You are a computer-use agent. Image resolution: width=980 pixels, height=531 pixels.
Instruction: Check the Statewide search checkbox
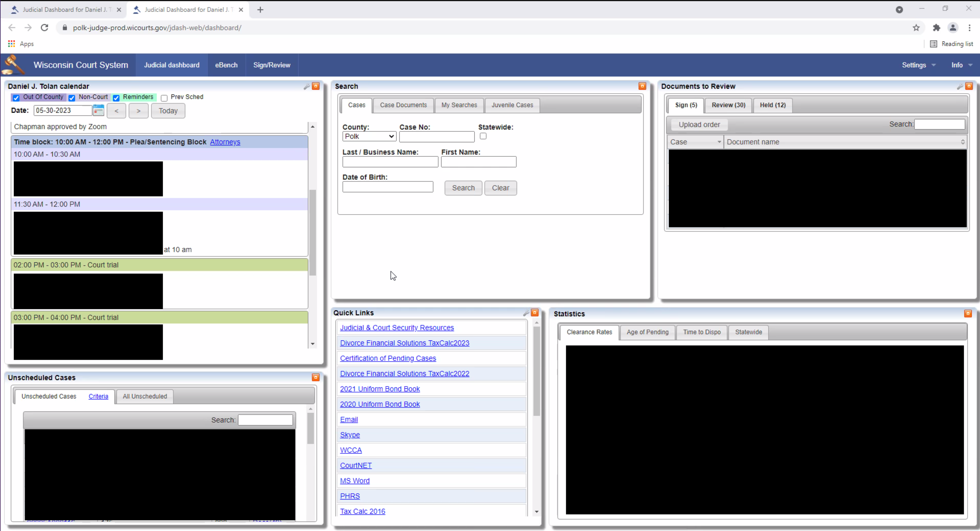[483, 136]
